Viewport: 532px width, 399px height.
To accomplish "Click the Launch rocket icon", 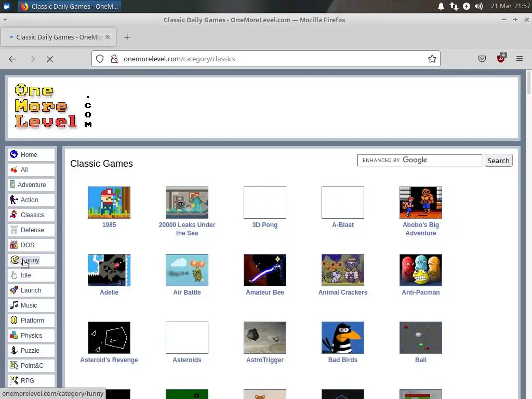I will (x=14, y=290).
